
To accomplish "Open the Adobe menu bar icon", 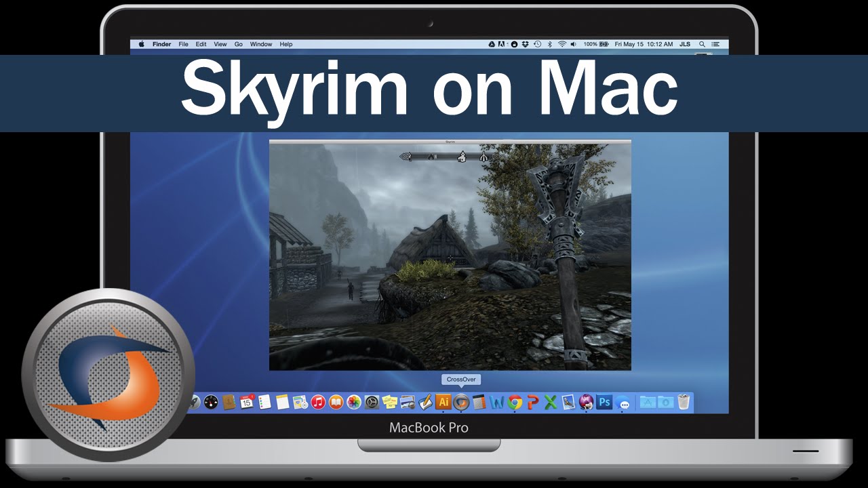I will coord(501,44).
